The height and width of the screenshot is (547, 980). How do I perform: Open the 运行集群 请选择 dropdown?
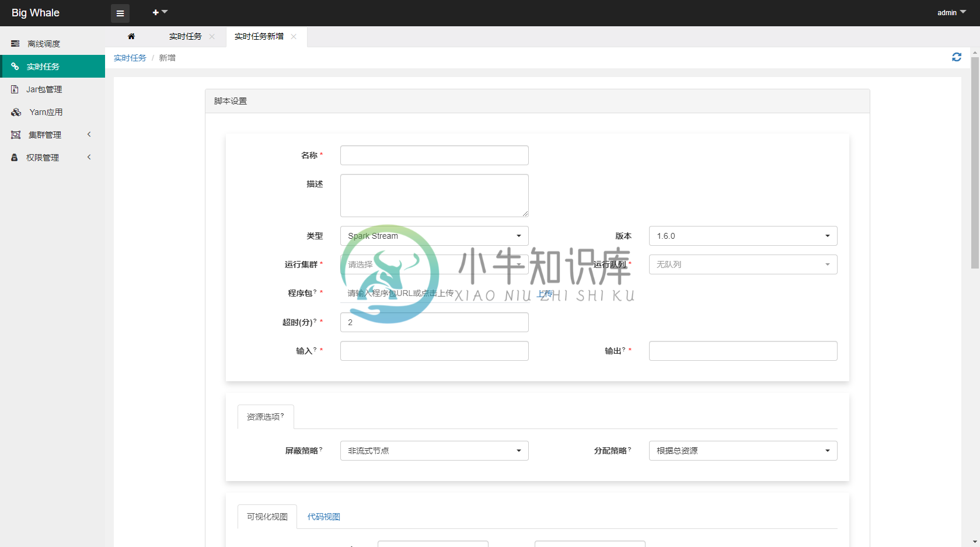434,264
